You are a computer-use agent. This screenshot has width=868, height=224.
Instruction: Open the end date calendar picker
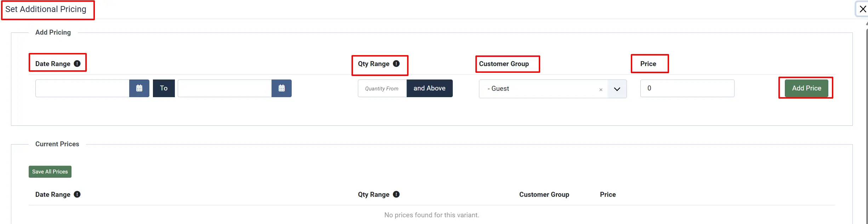coord(281,88)
